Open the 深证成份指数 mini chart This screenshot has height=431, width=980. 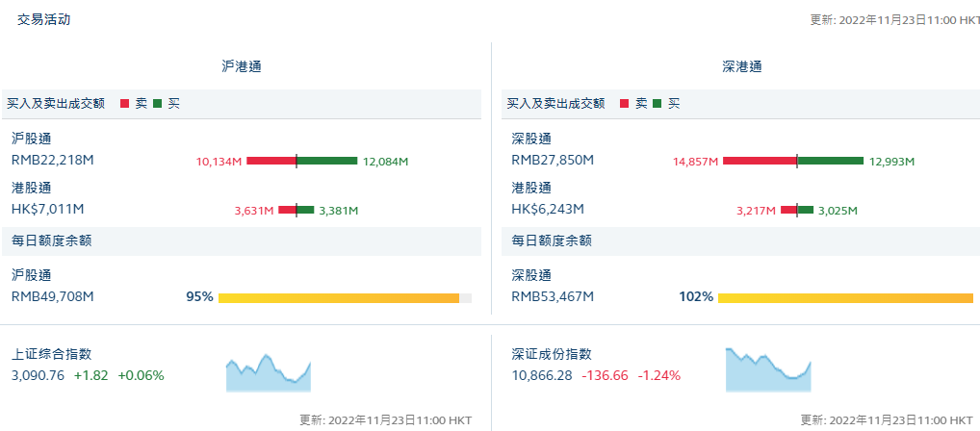pos(768,370)
